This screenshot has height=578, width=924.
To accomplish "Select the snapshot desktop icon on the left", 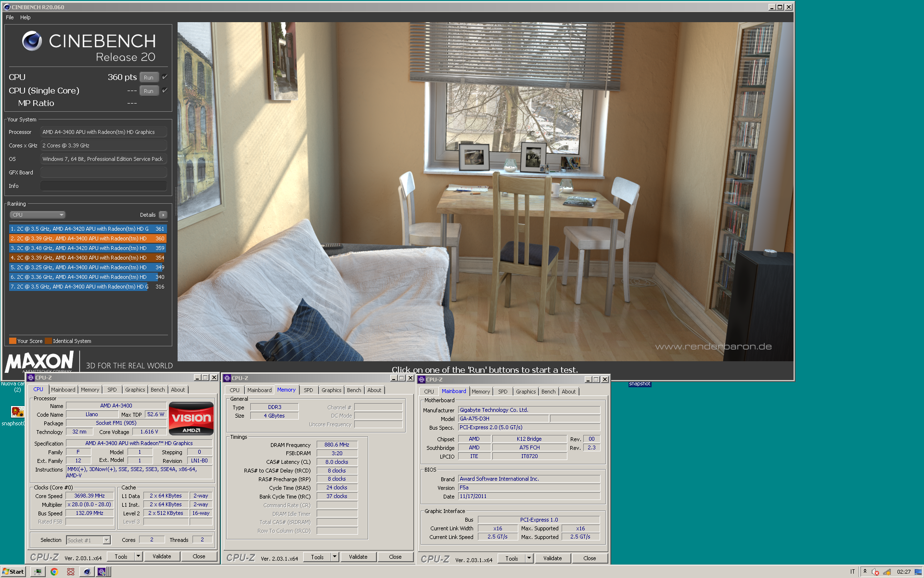I will [18, 412].
